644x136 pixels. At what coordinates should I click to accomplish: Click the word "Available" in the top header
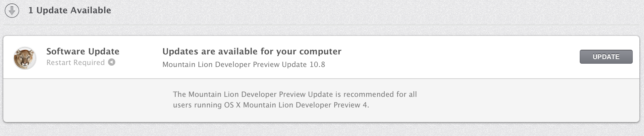[x=90, y=11]
